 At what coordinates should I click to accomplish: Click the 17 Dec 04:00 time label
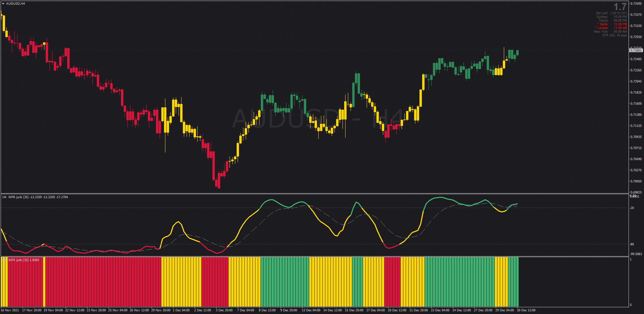point(376,310)
